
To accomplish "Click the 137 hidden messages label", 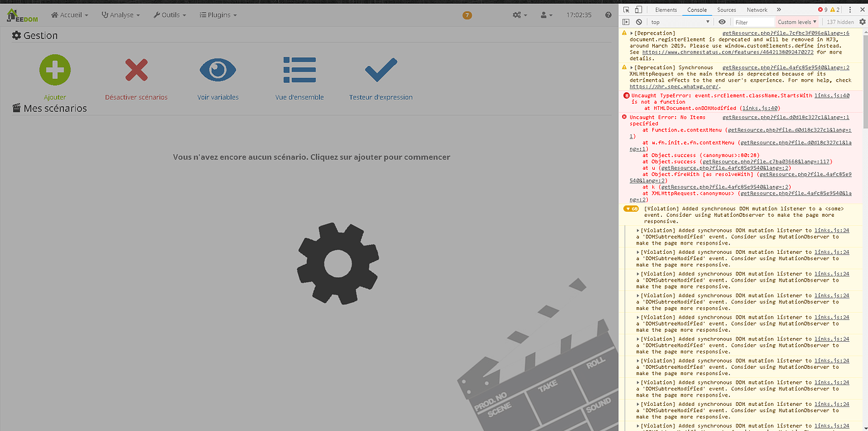I will pyautogui.click(x=840, y=22).
